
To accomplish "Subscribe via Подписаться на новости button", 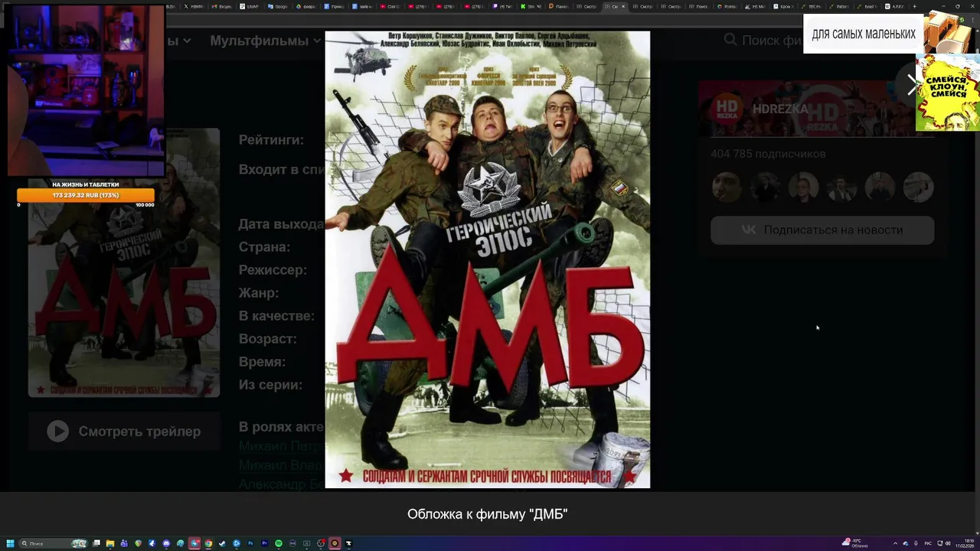I will (822, 230).
